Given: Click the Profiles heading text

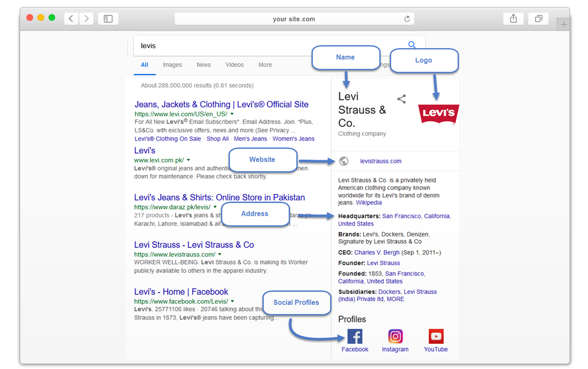Looking at the screenshot, I should 352,319.
